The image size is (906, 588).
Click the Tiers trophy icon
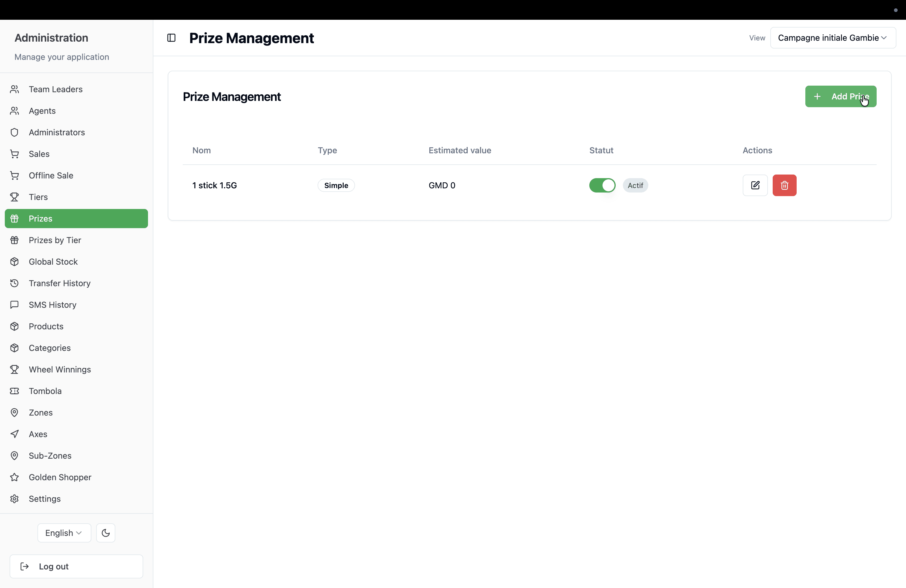(14, 197)
